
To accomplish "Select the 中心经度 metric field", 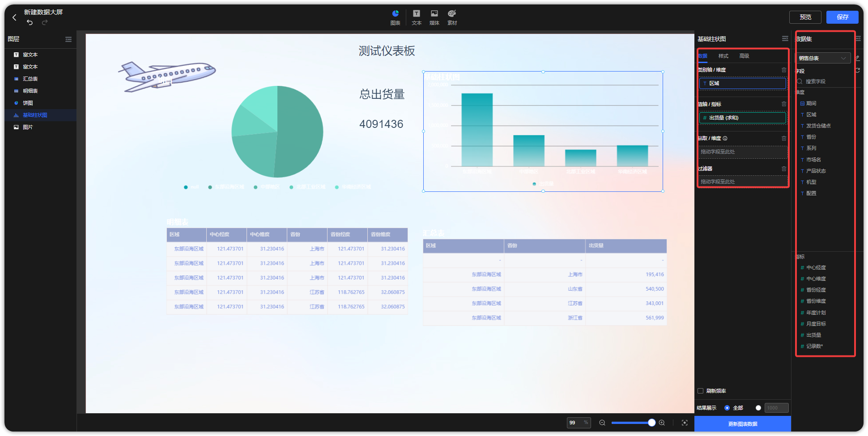I will 816,267.
